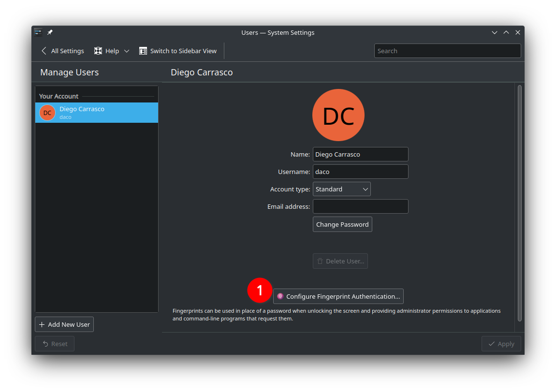Click the Username field containing daco
Screen dimensions: 556x392
(360, 172)
